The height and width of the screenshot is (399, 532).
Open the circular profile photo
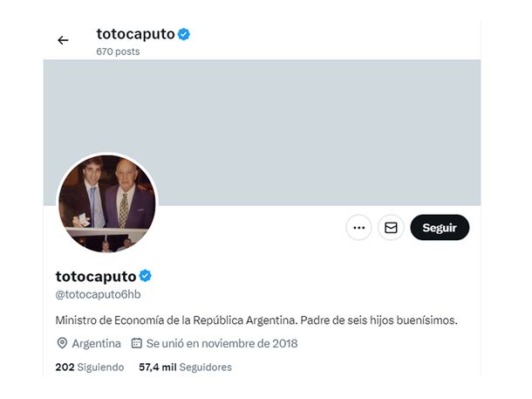coord(106,204)
